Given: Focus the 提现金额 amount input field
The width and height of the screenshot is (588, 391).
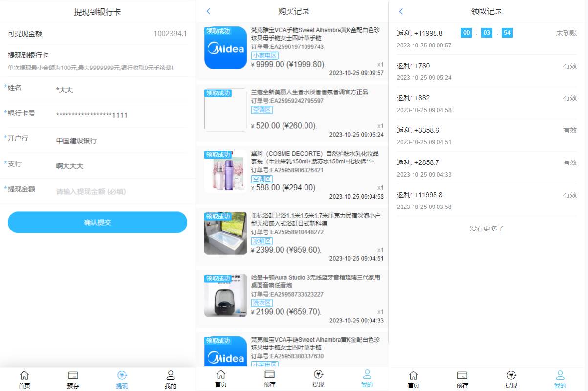Looking at the screenshot, I should tap(120, 192).
